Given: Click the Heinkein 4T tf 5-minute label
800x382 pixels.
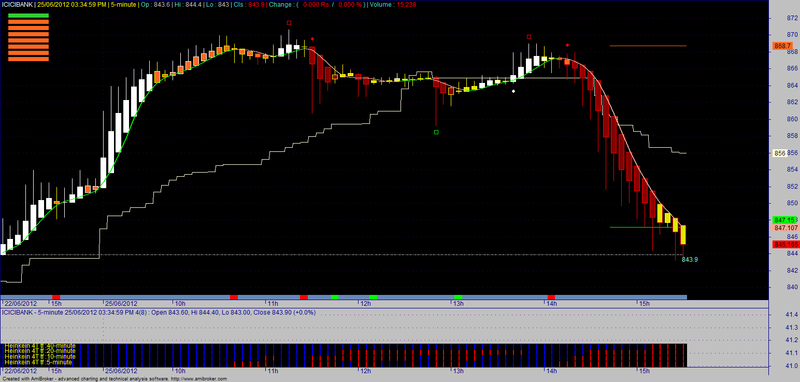Looking at the screenshot, I should [x=38, y=362].
